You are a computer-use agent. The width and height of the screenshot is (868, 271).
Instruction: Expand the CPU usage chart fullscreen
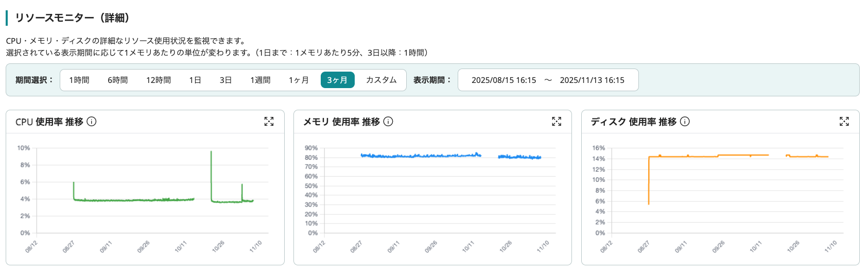pyautogui.click(x=269, y=122)
